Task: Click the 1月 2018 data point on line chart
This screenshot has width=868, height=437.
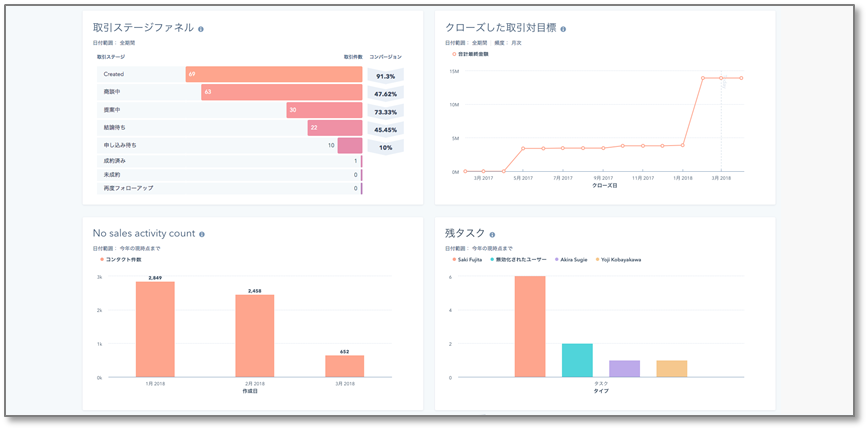Action: pyautogui.click(x=682, y=145)
